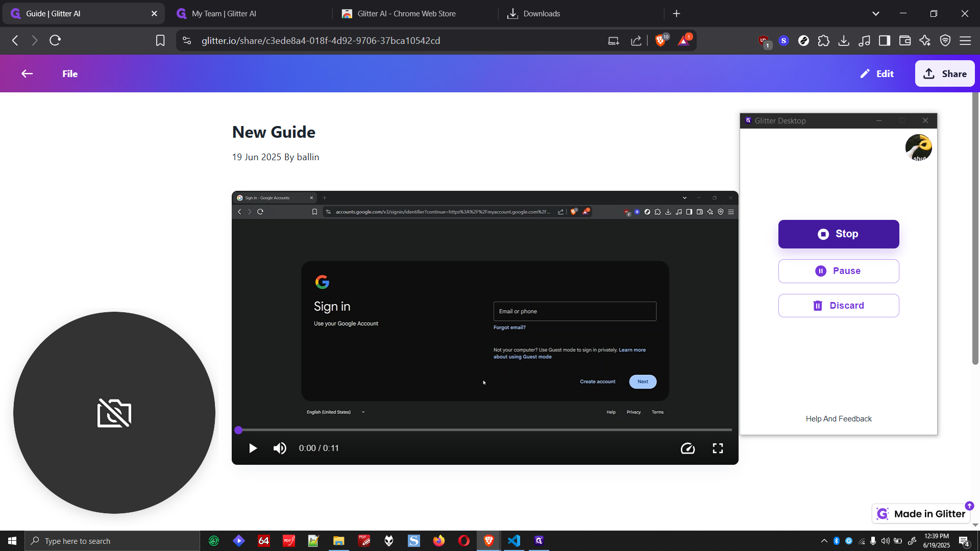The image size is (980, 551).
Task: Close the Guide Glitter AI tab
Action: 154,14
